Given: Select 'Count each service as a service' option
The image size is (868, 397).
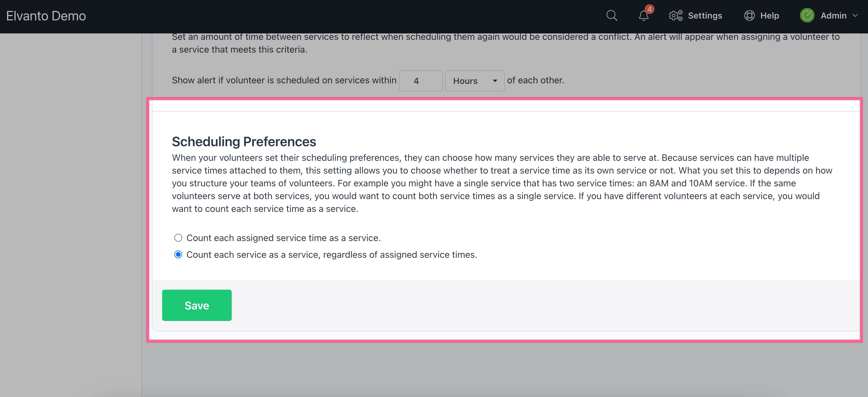Looking at the screenshot, I should click(x=178, y=254).
